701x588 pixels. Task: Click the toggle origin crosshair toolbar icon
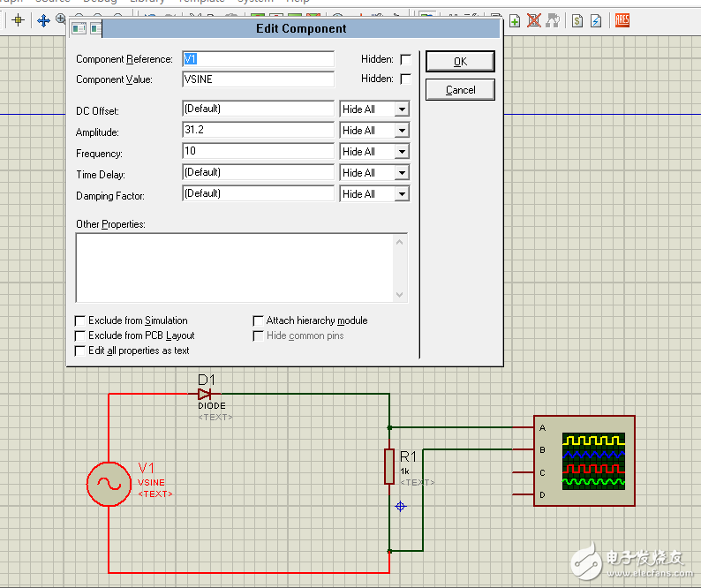(x=18, y=20)
